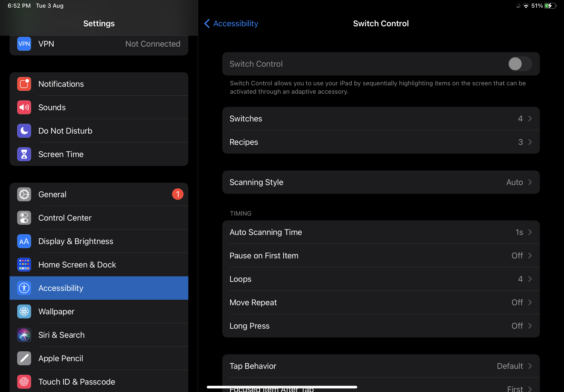
Task: Click the Wallpaper flower icon
Action: (x=24, y=311)
